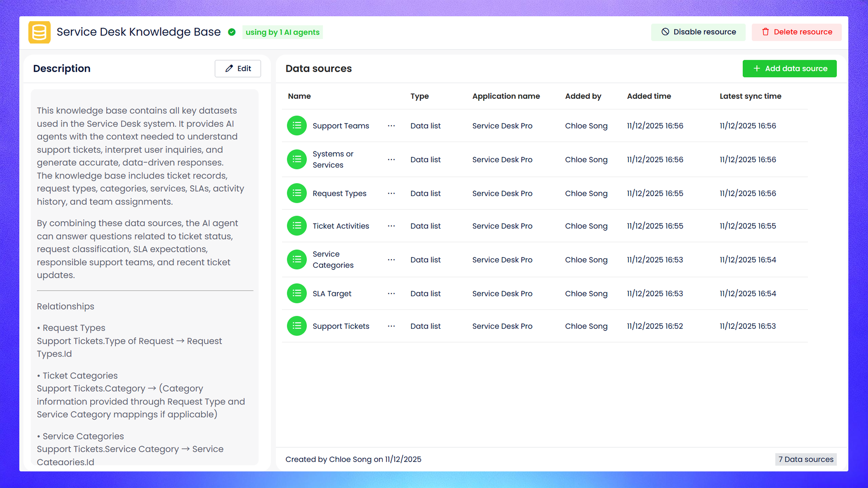Click the 7 Data sources count label

pyautogui.click(x=806, y=459)
